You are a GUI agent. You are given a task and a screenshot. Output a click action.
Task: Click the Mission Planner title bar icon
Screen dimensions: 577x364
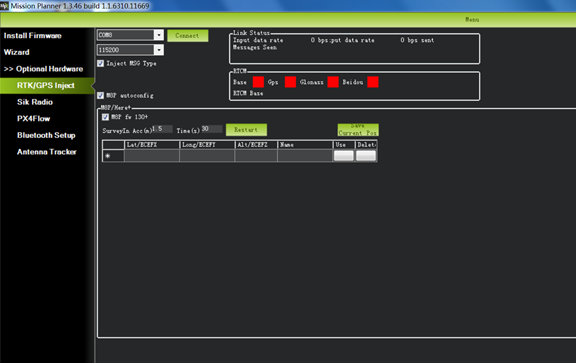[4, 6]
